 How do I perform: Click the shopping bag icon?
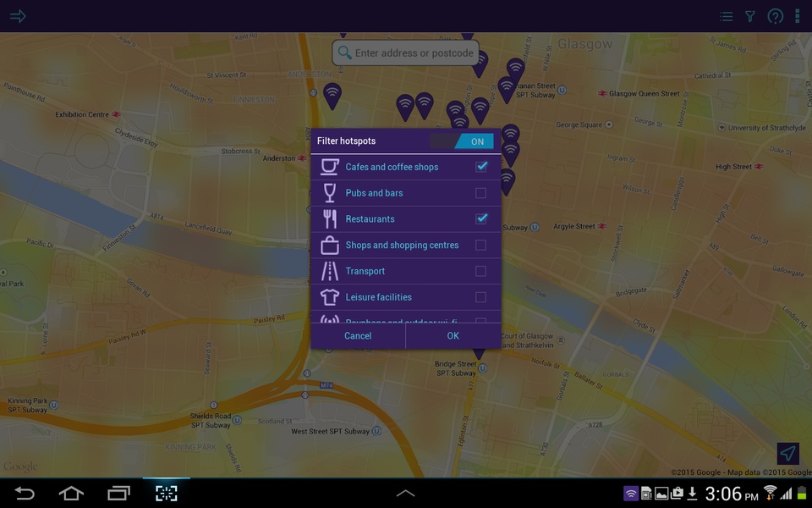[329, 245]
